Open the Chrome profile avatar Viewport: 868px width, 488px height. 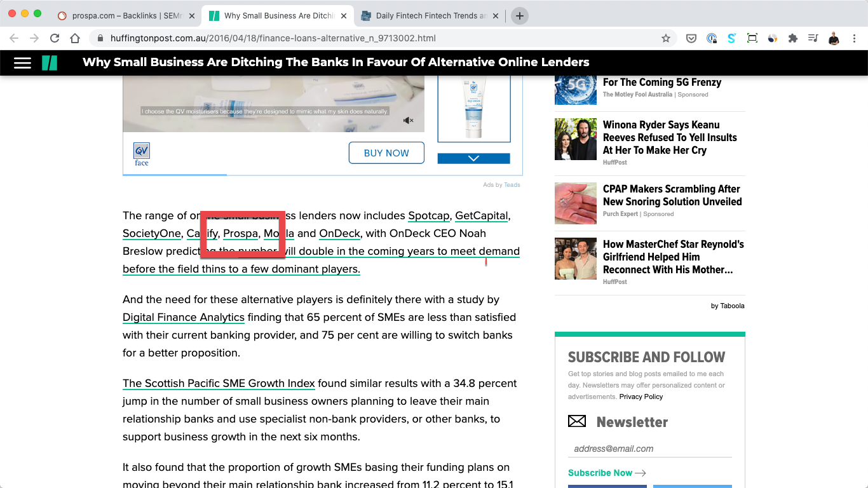click(834, 38)
